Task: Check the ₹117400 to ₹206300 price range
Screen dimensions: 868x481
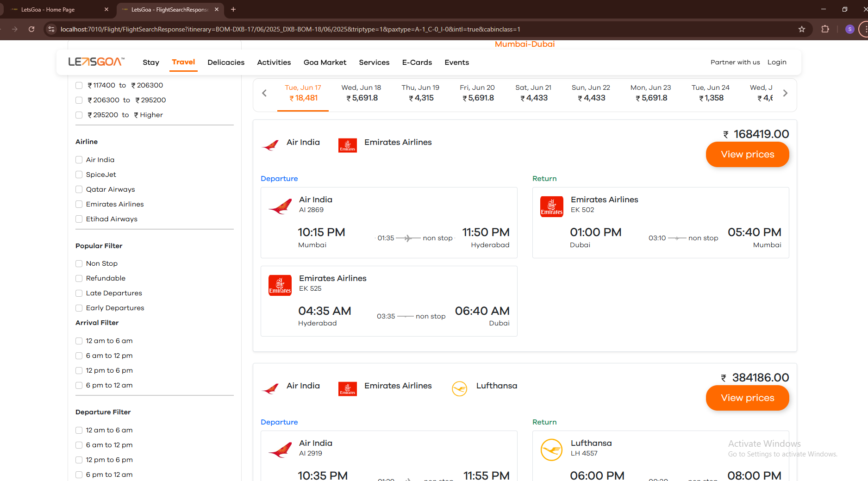Action: click(x=79, y=86)
